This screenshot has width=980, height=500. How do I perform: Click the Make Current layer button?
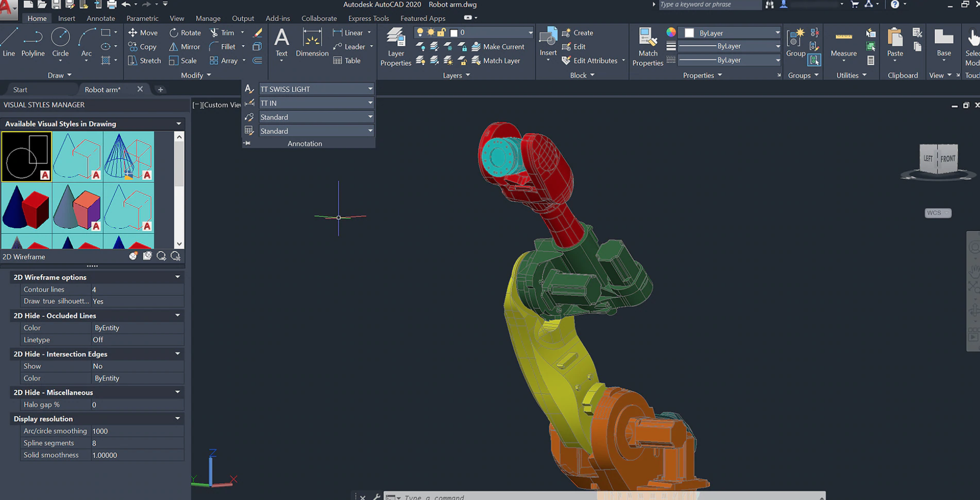point(499,46)
